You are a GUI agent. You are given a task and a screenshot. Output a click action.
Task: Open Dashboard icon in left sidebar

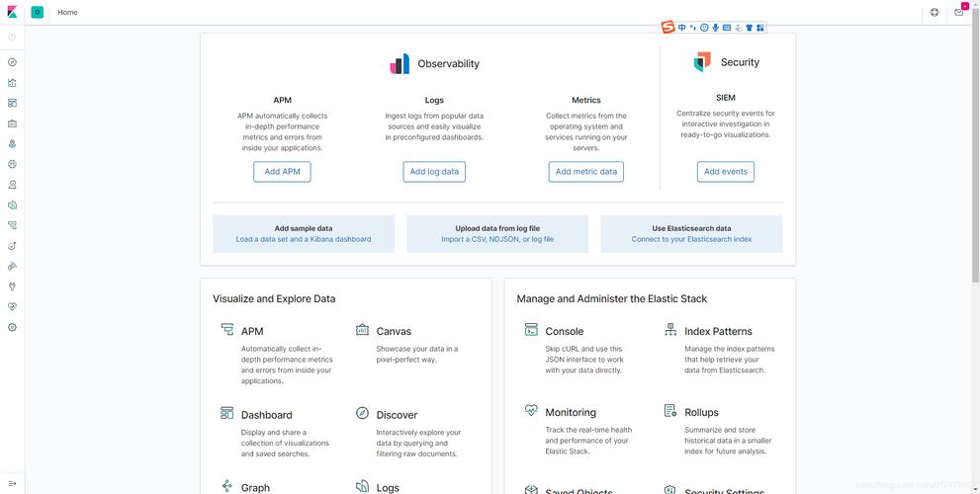12,103
